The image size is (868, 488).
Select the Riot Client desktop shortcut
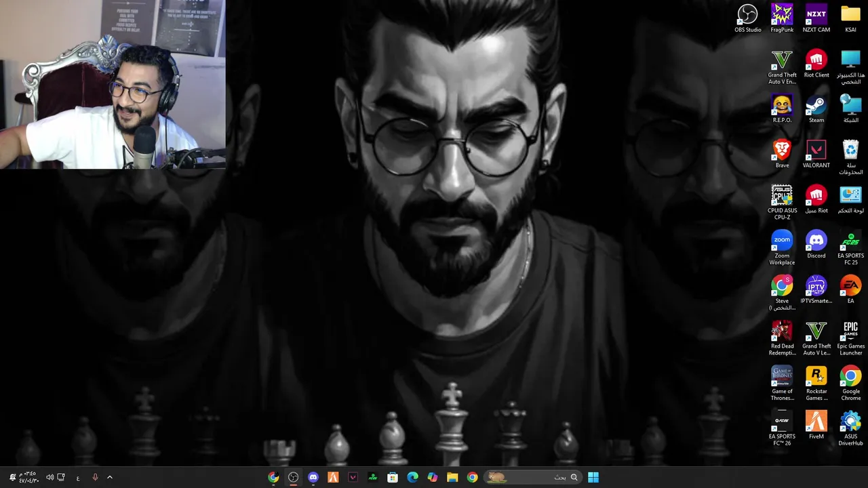click(816, 64)
